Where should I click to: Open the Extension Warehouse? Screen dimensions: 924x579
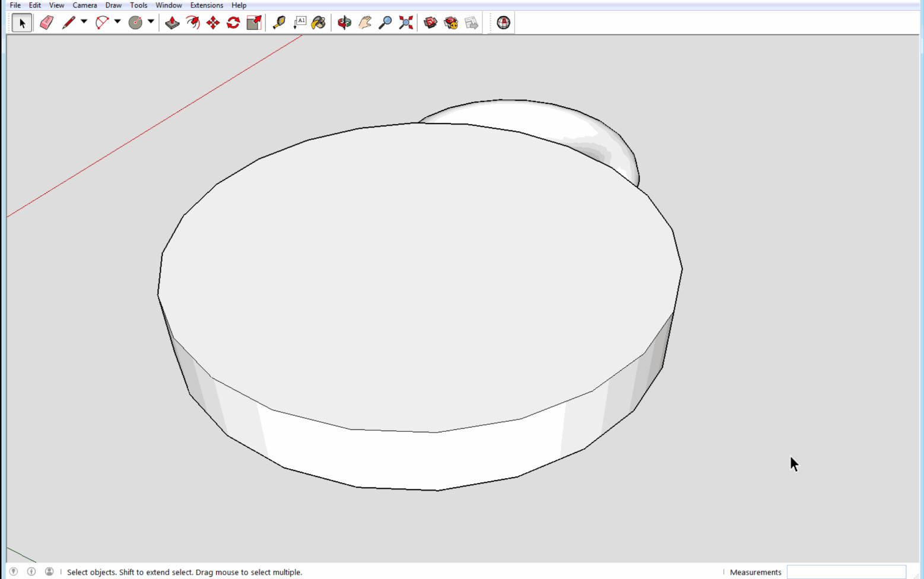pos(451,23)
